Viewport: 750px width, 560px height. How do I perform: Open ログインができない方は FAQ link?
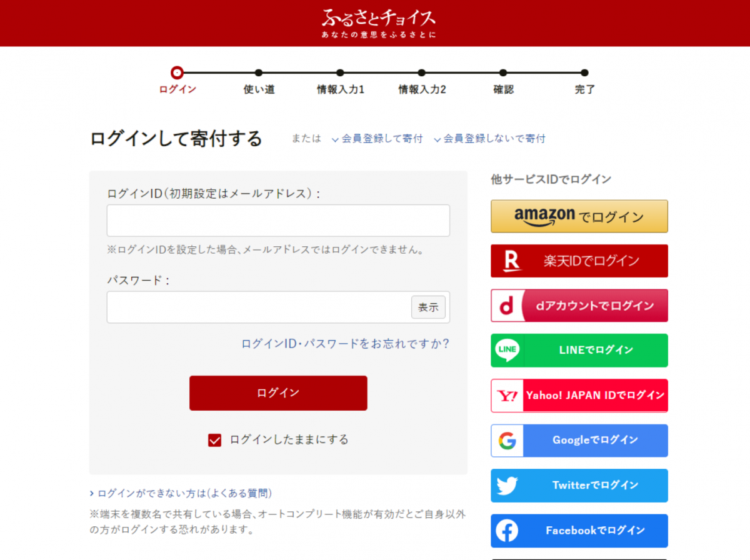coord(181,493)
